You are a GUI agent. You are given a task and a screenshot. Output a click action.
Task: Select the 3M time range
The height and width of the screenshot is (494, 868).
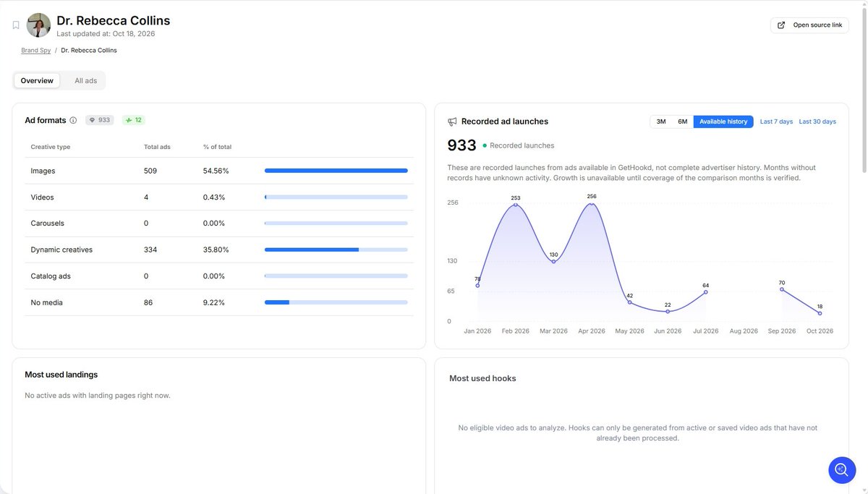click(661, 122)
